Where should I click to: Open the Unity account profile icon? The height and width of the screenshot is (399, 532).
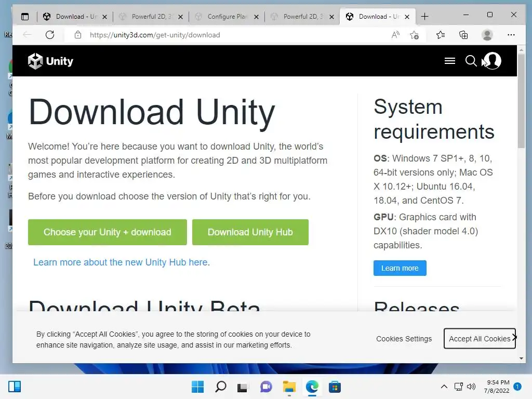[493, 61]
